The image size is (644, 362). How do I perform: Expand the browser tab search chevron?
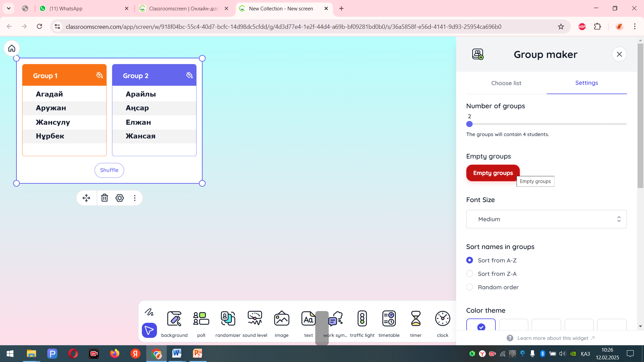pyautogui.click(x=9, y=8)
